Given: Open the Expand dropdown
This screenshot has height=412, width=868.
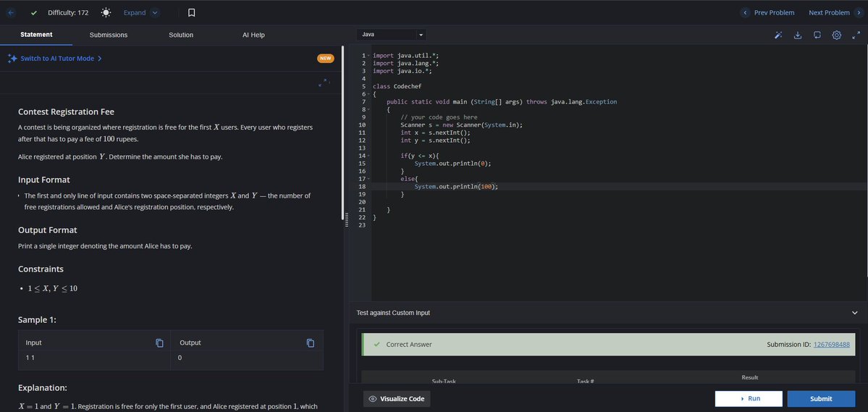Looking at the screenshot, I should coord(141,12).
